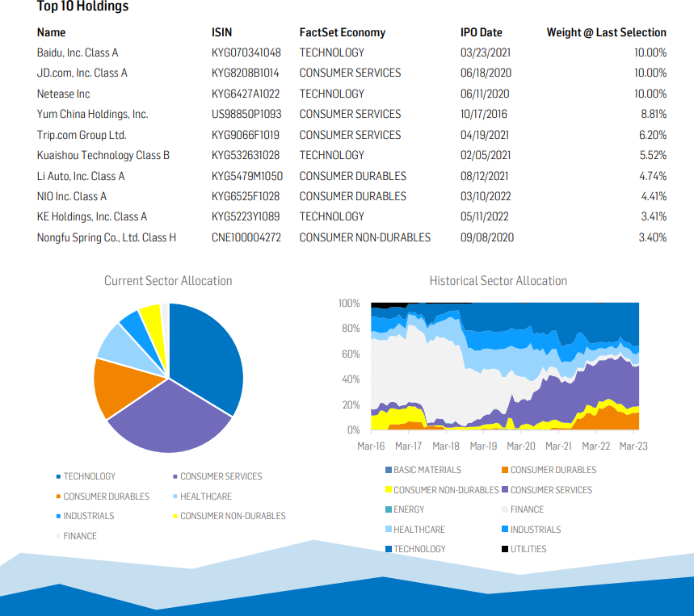Click 'TECHNOLOGY' label in historical legend

(419, 549)
